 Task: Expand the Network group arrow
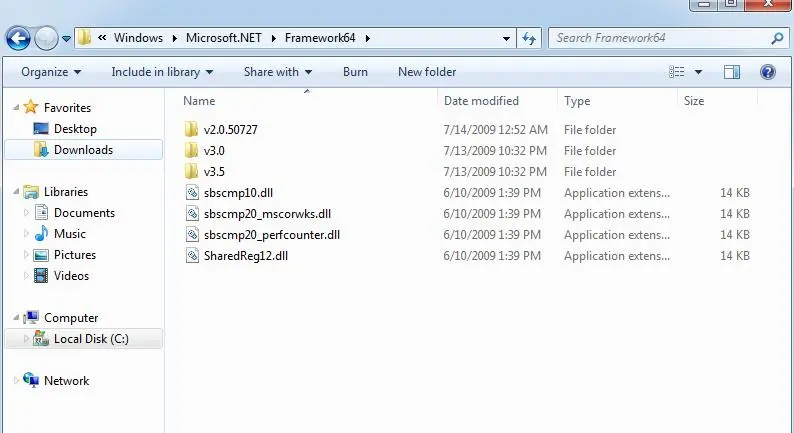pyautogui.click(x=16, y=381)
